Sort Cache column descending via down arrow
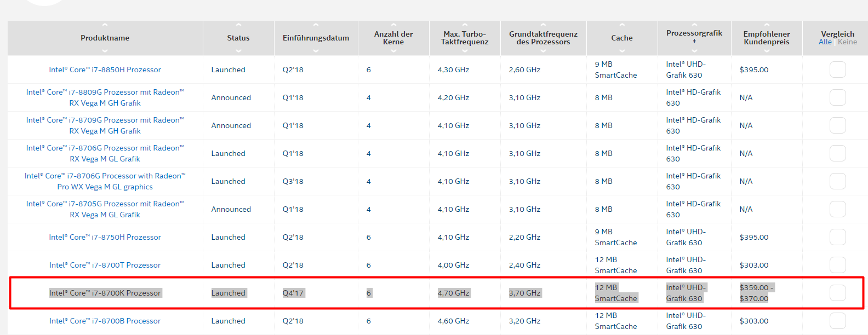This screenshot has width=868, height=335. click(622, 51)
